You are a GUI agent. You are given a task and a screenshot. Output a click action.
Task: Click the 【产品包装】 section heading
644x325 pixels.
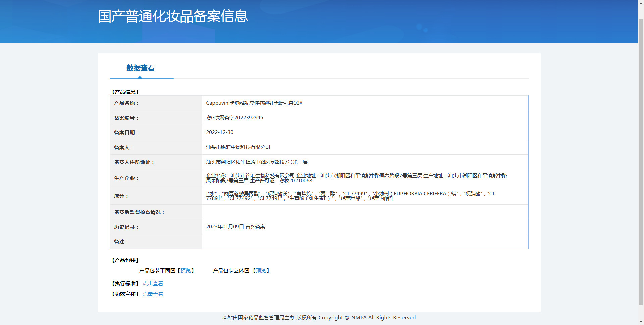pyautogui.click(x=125, y=260)
